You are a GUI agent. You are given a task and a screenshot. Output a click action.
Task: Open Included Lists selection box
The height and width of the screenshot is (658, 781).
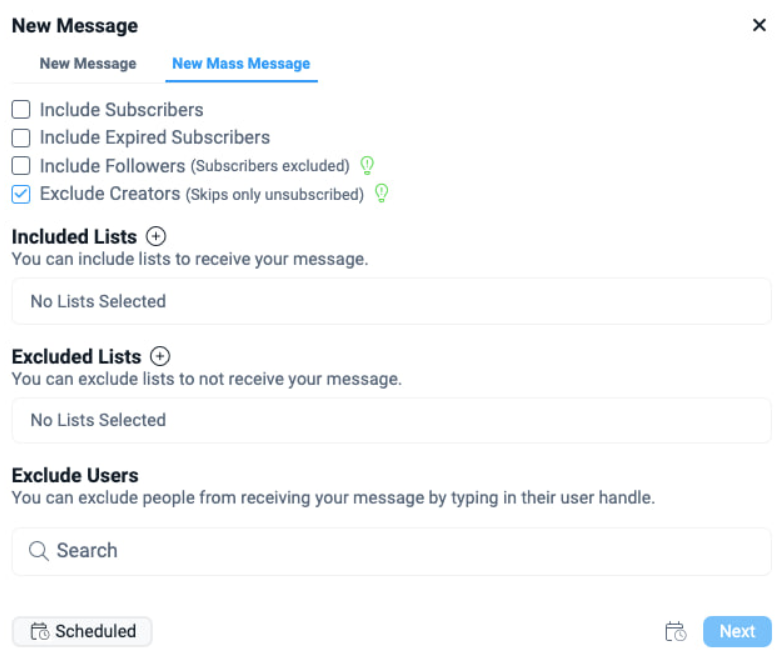(390, 301)
